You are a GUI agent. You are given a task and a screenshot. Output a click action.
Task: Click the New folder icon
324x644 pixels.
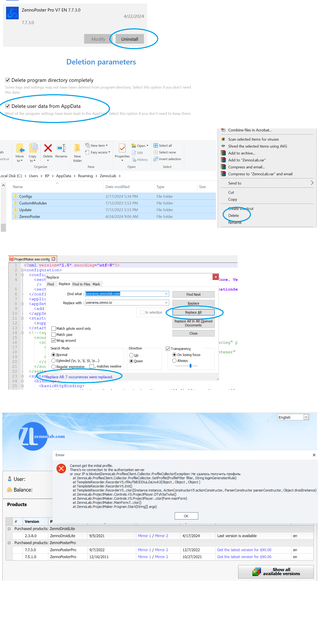[77, 148]
